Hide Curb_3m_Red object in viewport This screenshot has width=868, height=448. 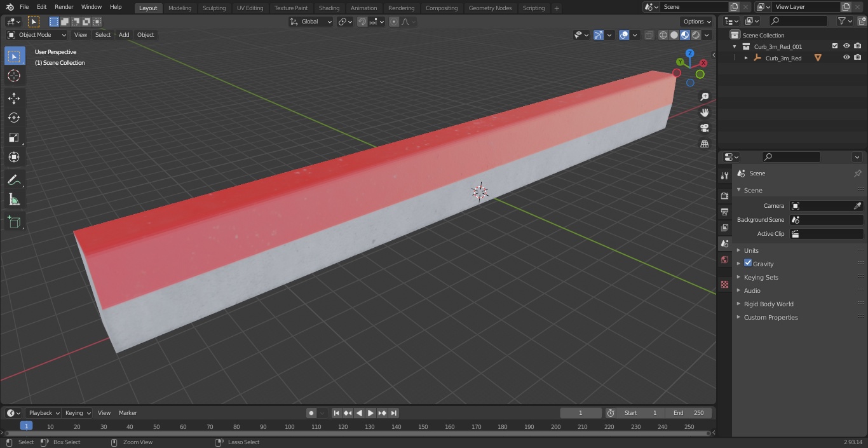click(x=846, y=58)
